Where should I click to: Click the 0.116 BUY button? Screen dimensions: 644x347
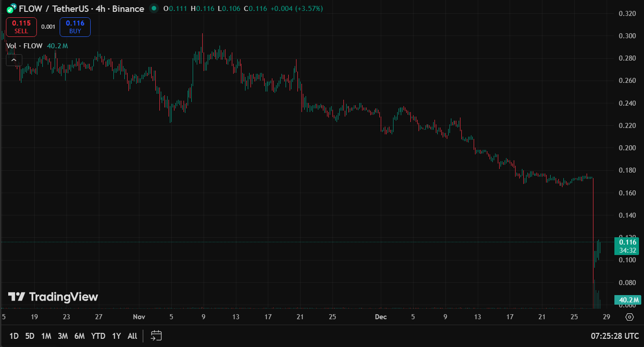(x=75, y=27)
